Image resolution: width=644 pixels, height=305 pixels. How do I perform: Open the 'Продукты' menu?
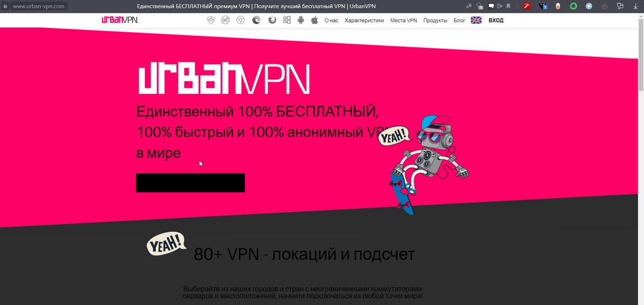point(435,20)
